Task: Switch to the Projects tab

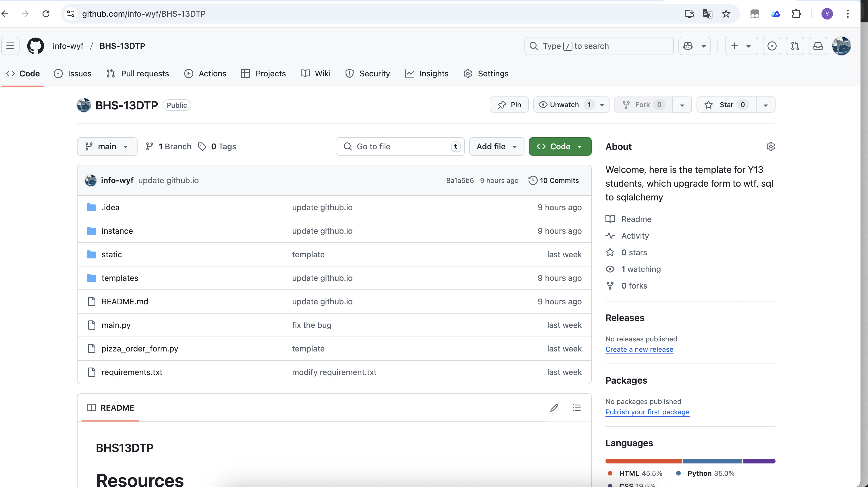Action: point(263,74)
